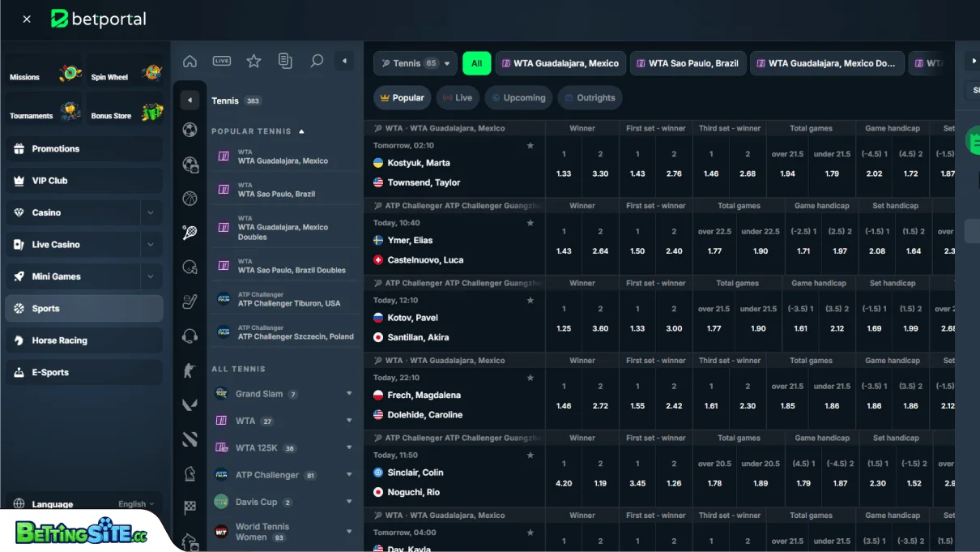Expand the Mini Games menu chevron
This screenshot has height=552, width=980.
coord(151,276)
